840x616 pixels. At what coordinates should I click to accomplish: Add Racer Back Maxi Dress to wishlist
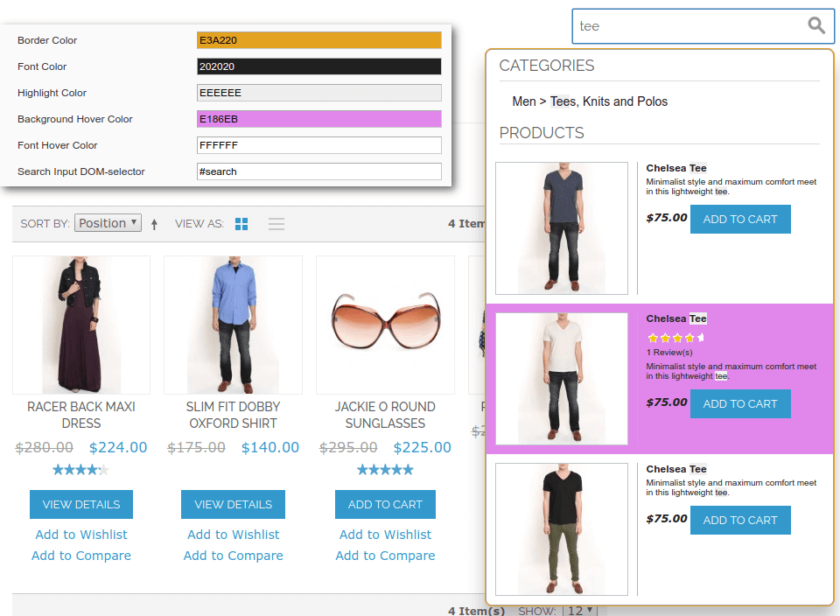(81, 535)
